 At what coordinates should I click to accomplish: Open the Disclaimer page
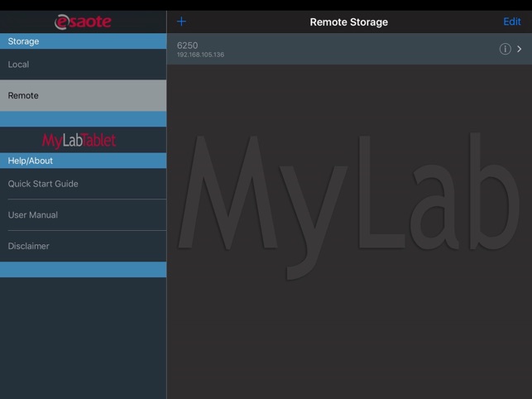[x=83, y=246]
